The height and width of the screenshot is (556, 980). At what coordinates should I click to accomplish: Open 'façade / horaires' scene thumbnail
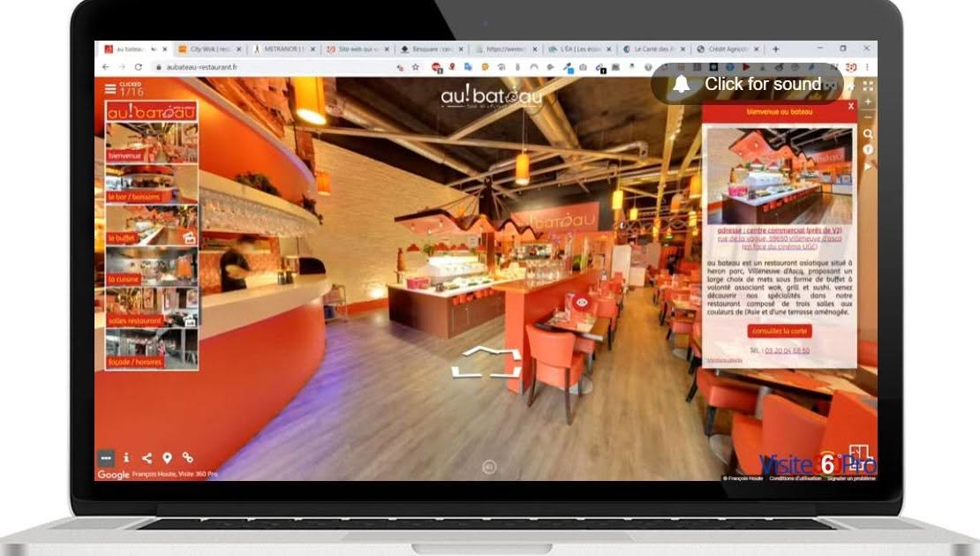pyautogui.click(x=152, y=349)
